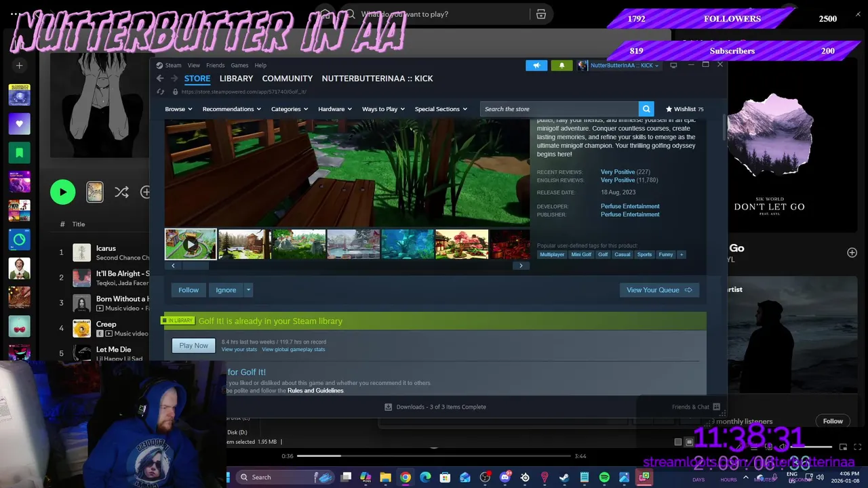
Task: Open Microsoft Edge from taskbar
Action: click(x=425, y=477)
